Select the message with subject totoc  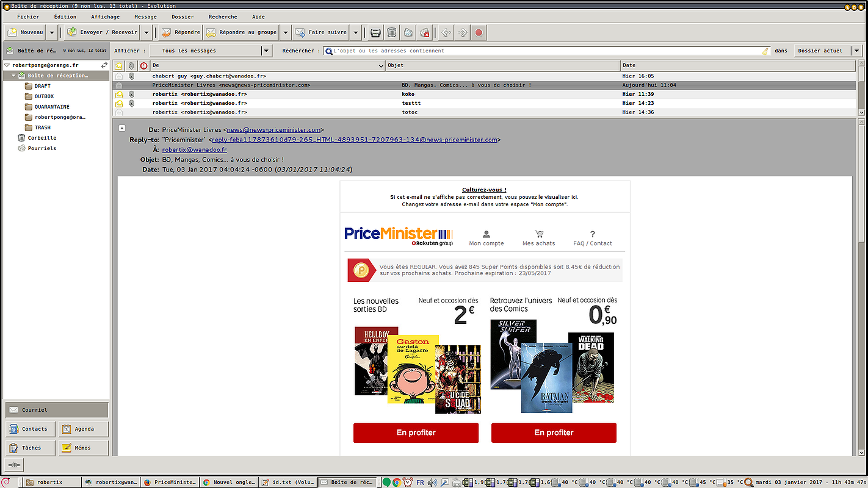tap(485, 112)
